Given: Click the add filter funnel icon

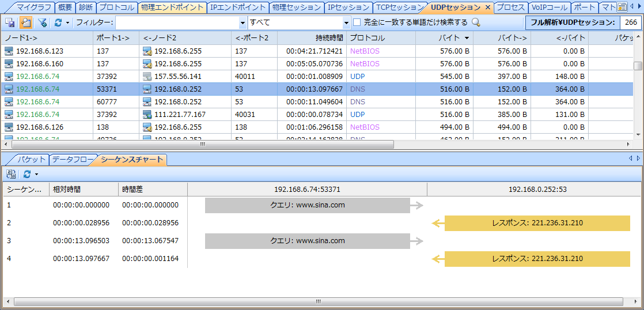Looking at the screenshot, I should pyautogui.click(x=42, y=22).
